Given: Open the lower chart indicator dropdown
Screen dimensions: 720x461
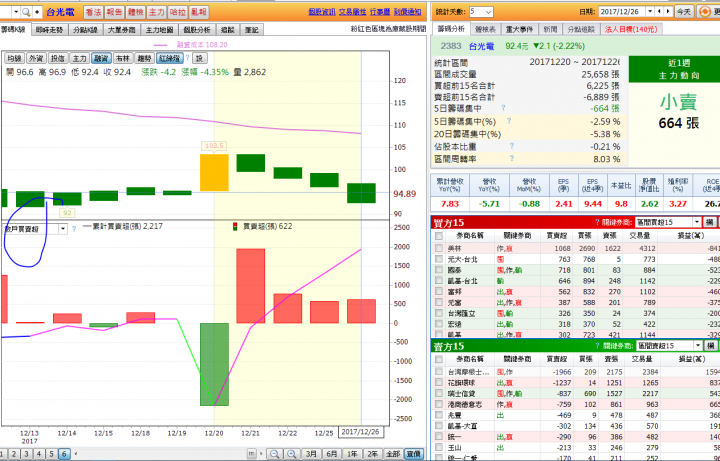Looking at the screenshot, I should click(x=63, y=229).
